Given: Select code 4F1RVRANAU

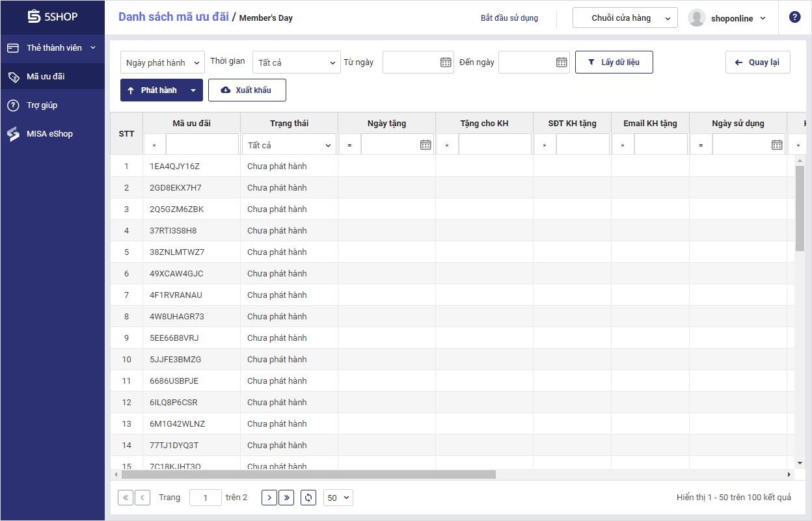Looking at the screenshot, I should 176,295.
